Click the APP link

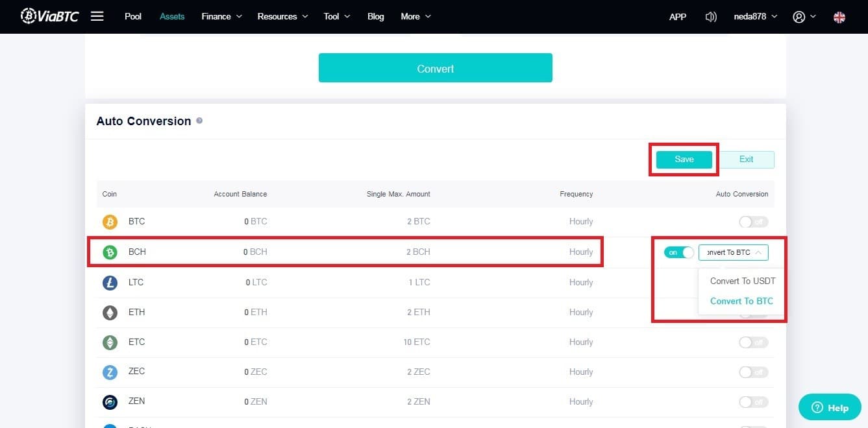678,17
